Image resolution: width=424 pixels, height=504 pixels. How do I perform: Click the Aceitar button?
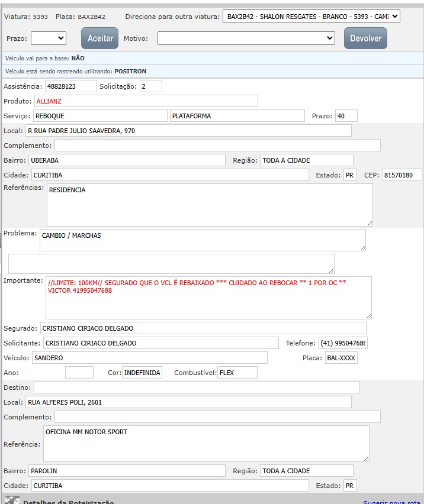(100, 38)
